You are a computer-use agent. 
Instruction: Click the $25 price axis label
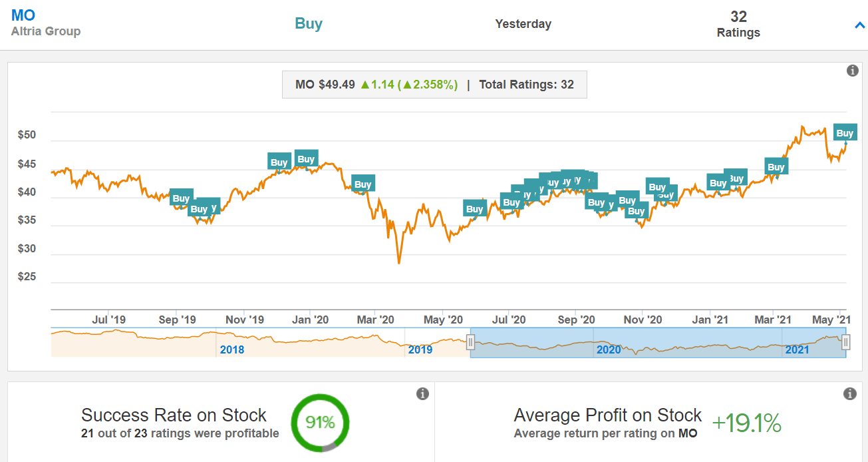pos(27,277)
